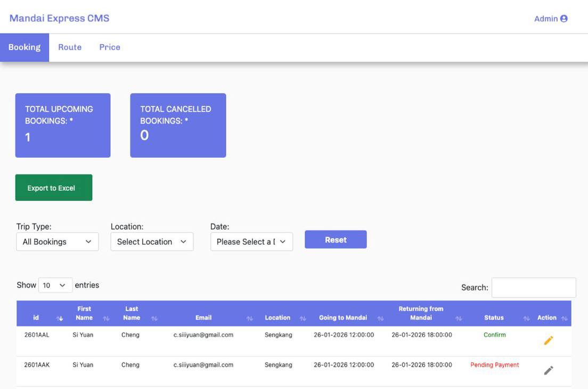Open the Date selection dropdown
The height and width of the screenshot is (389, 588).
(x=251, y=241)
